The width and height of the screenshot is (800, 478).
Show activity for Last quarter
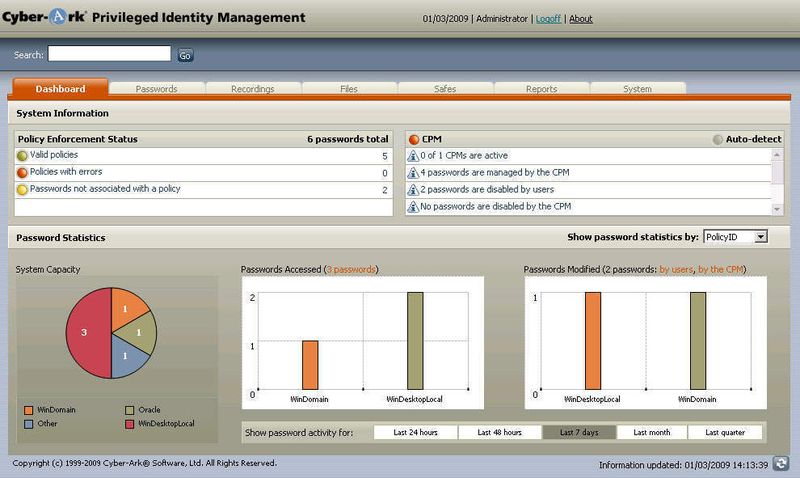pos(725,432)
